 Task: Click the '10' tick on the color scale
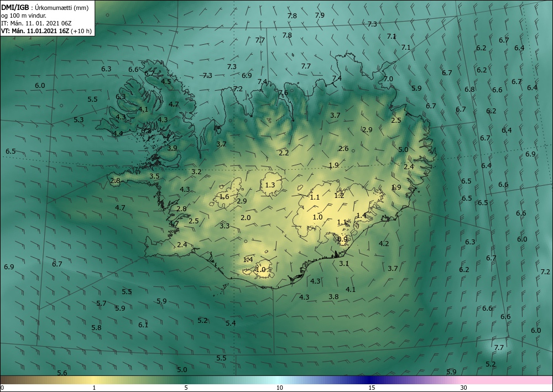pos(279,388)
